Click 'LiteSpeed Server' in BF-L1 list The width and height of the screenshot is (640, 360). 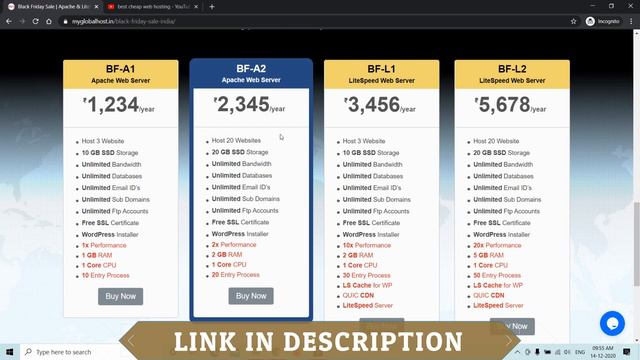(367, 305)
